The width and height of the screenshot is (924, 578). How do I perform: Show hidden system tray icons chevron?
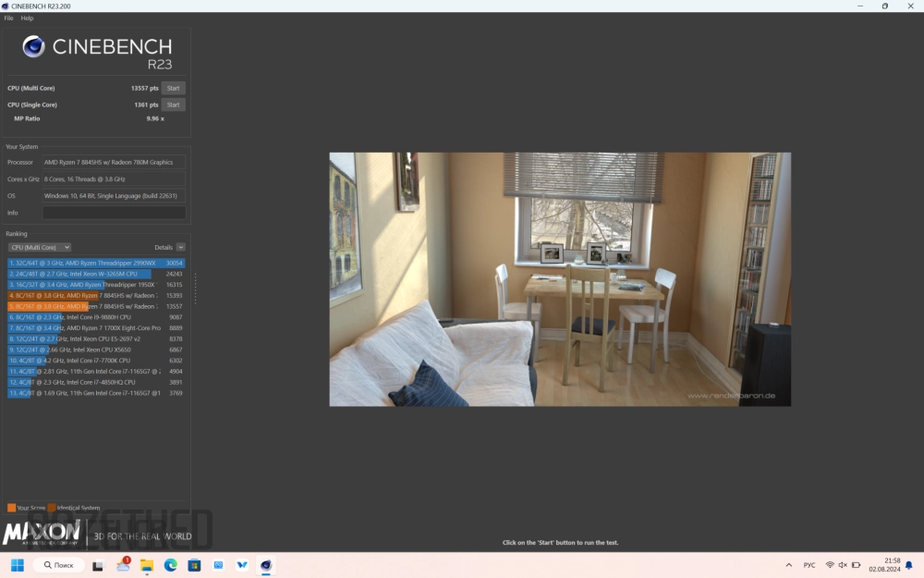788,565
